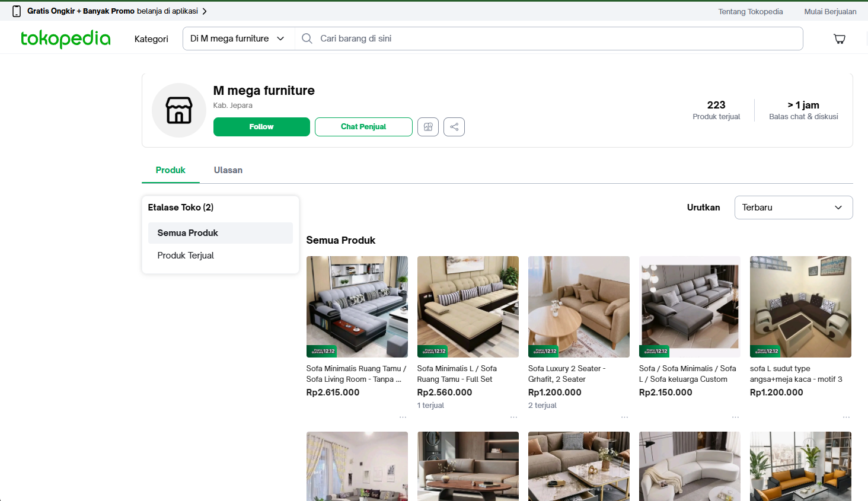Open the Kategori menu
This screenshot has width=868, height=501.
[151, 39]
